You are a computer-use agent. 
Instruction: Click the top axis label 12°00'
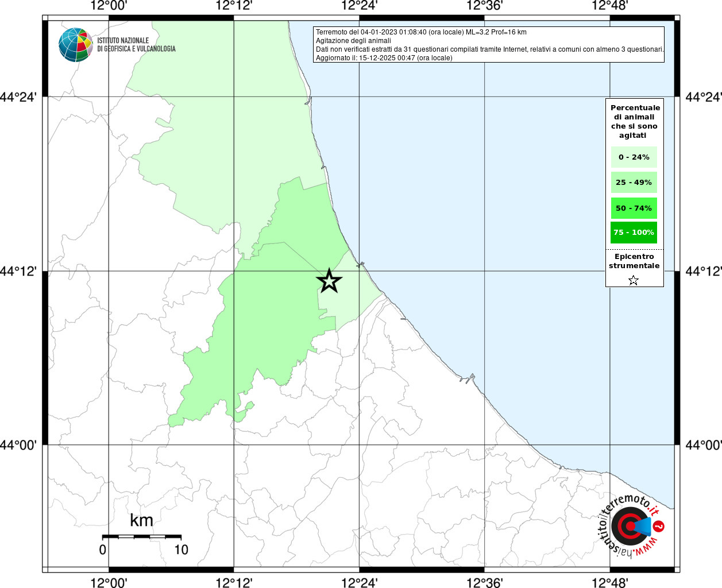tap(109, 6)
